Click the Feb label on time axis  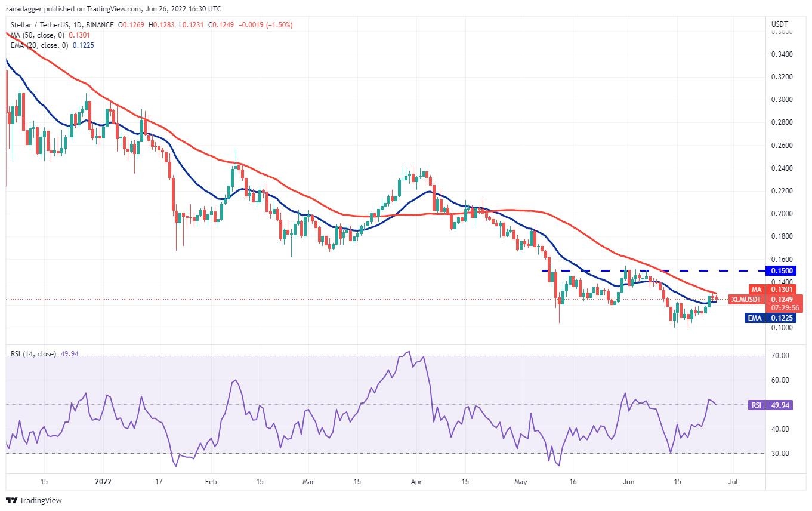209,481
